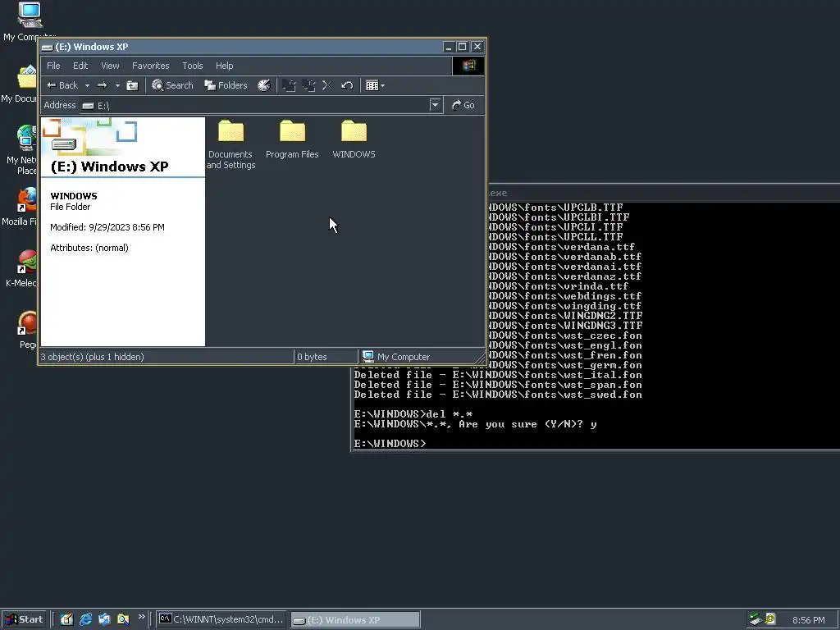Toggle the Folders pane button
The height and width of the screenshot is (630, 840).
226,85
